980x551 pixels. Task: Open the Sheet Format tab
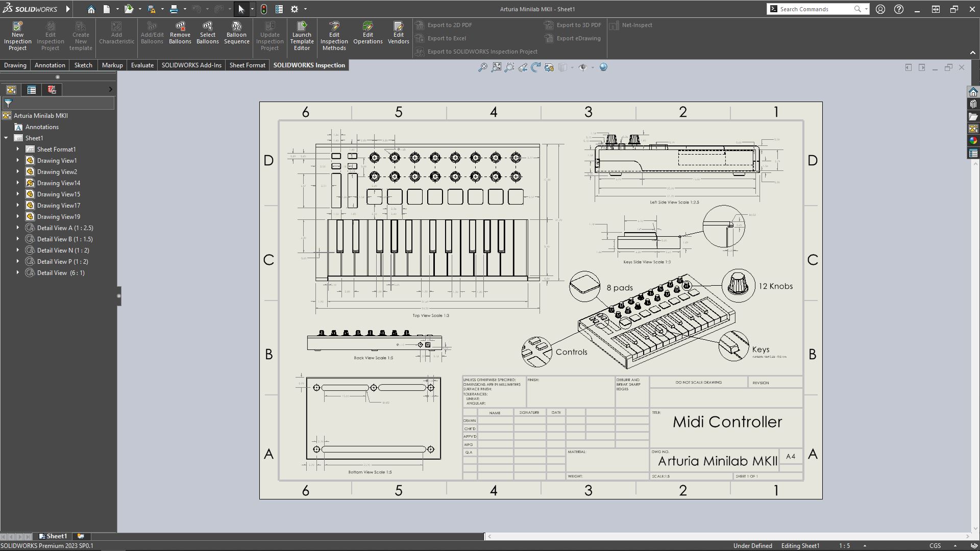pyautogui.click(x=247, y=65)
